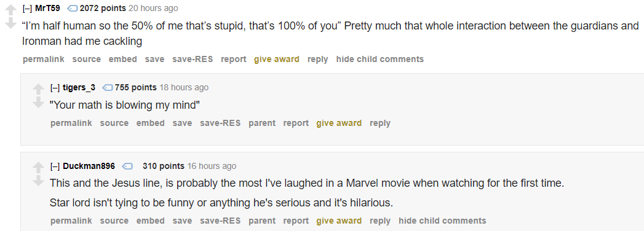Downvote MrT59's comment

click(10, 24)
